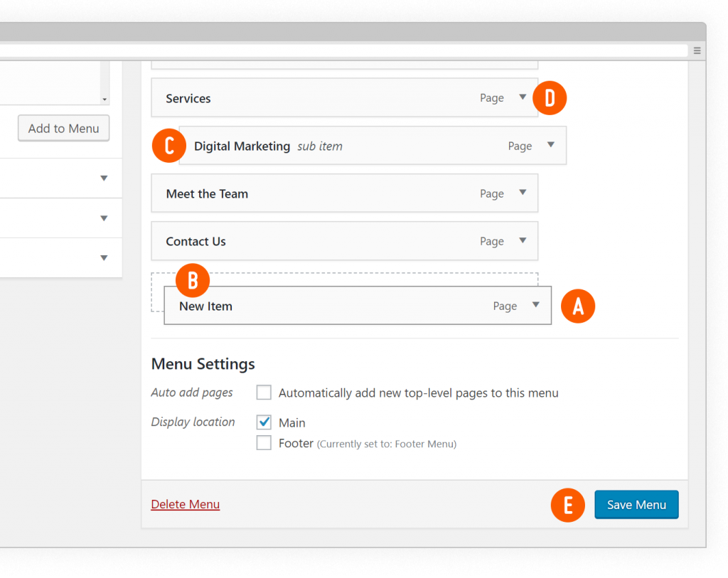
Task: Uncheck the Main display location checkbox
Action: [x=264, y=422]
